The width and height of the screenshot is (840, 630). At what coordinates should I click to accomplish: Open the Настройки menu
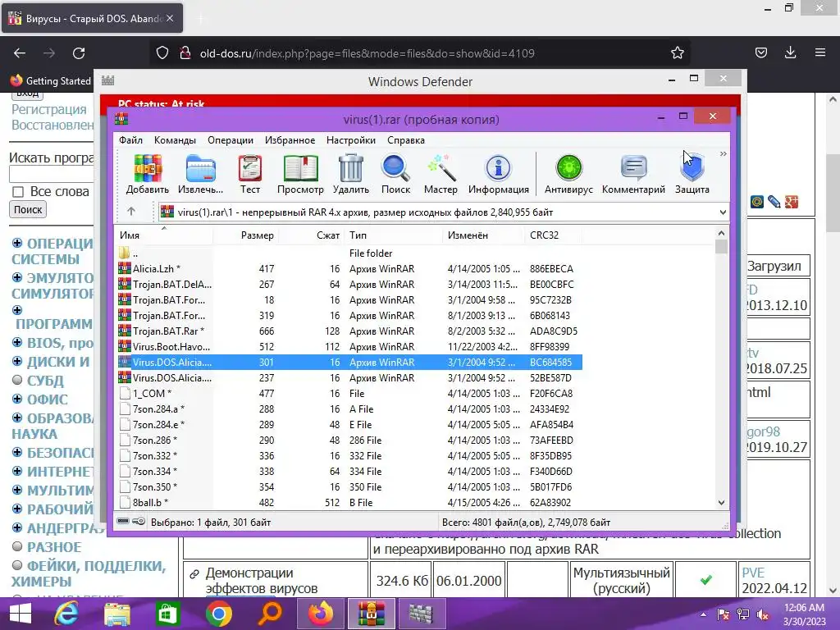[x=351, y=139]
